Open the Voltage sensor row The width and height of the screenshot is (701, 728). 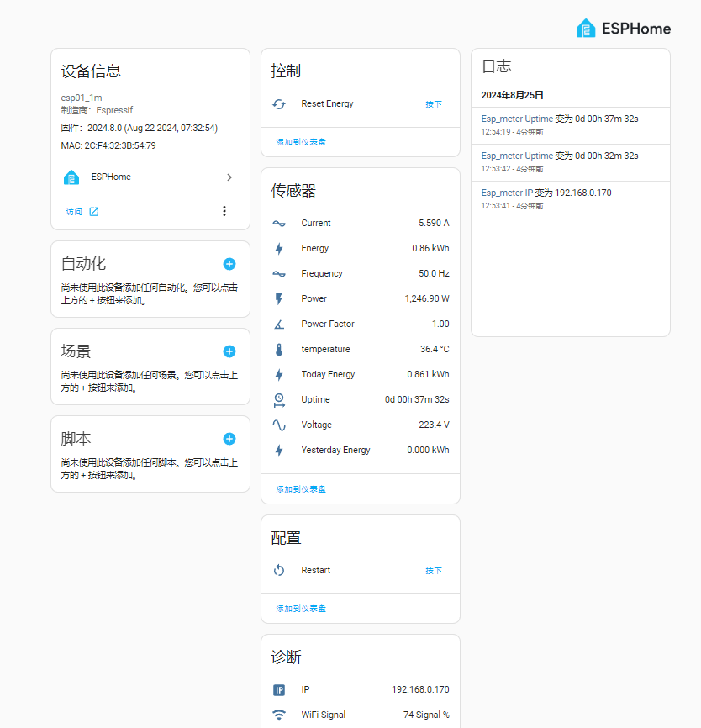361,425
